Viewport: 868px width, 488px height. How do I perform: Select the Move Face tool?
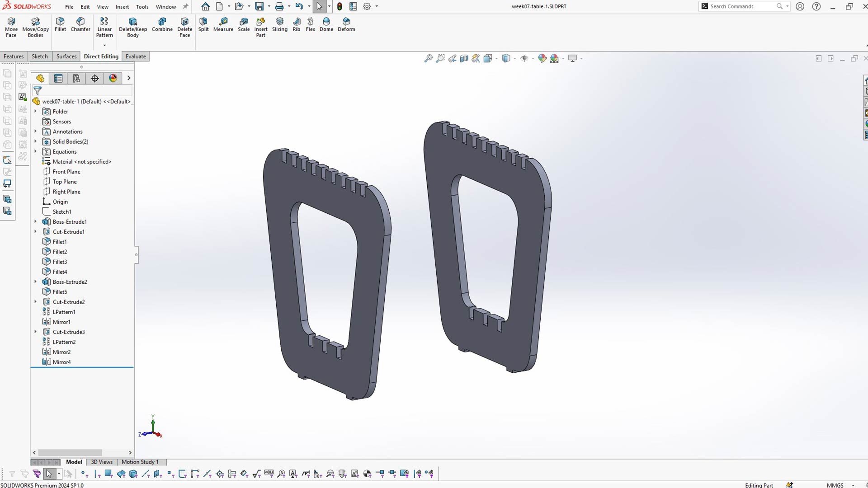click(x=11, y=27)
